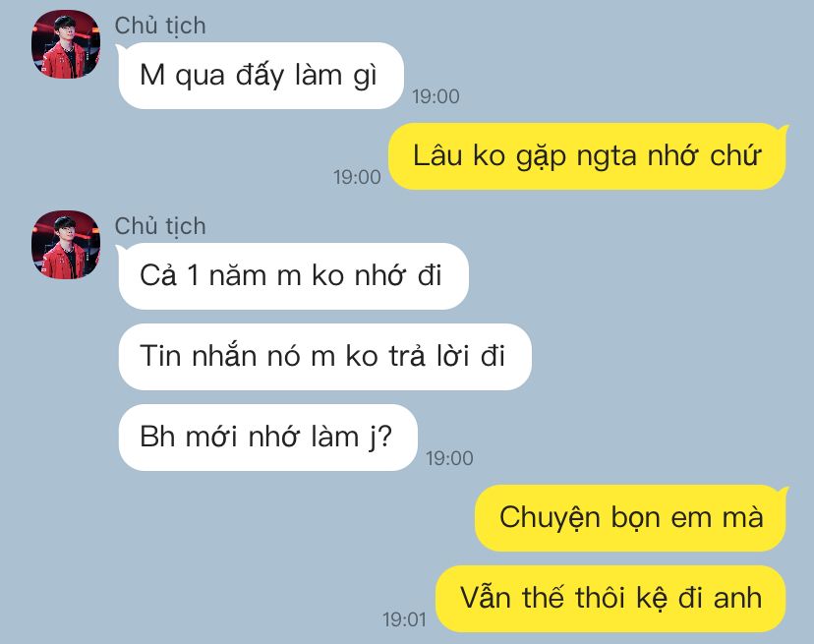Tap the second Chủ tịch profile avatar
814x644 pixels.
coord(66,245)
